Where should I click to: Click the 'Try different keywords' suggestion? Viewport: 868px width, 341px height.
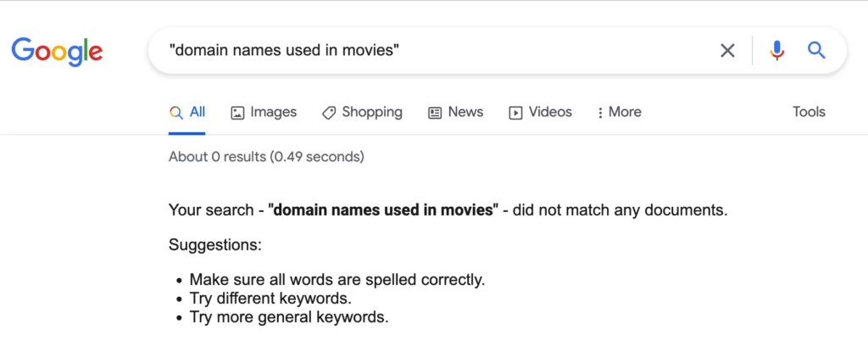(x=270, y=299)
